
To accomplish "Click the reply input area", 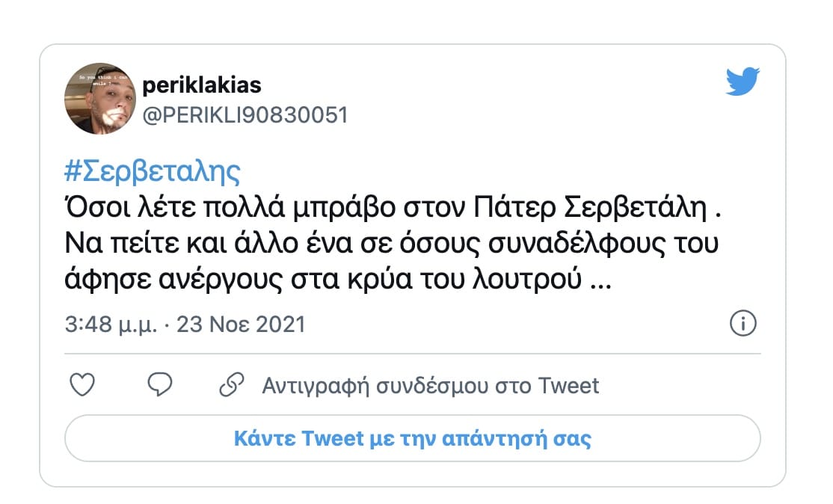I will coord(416,439).
